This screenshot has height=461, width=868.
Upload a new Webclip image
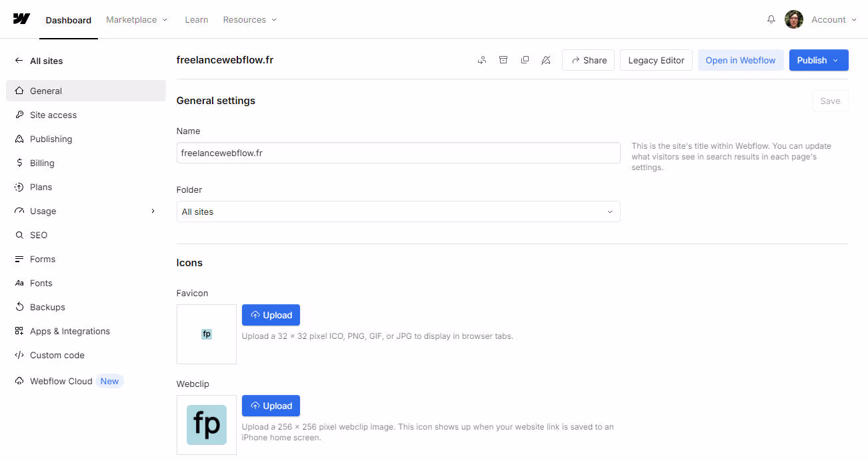point(271,406)
